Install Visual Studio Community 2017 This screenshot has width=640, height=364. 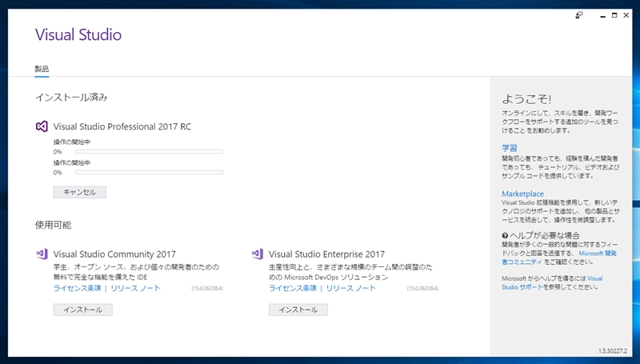[x=83, y=310]
